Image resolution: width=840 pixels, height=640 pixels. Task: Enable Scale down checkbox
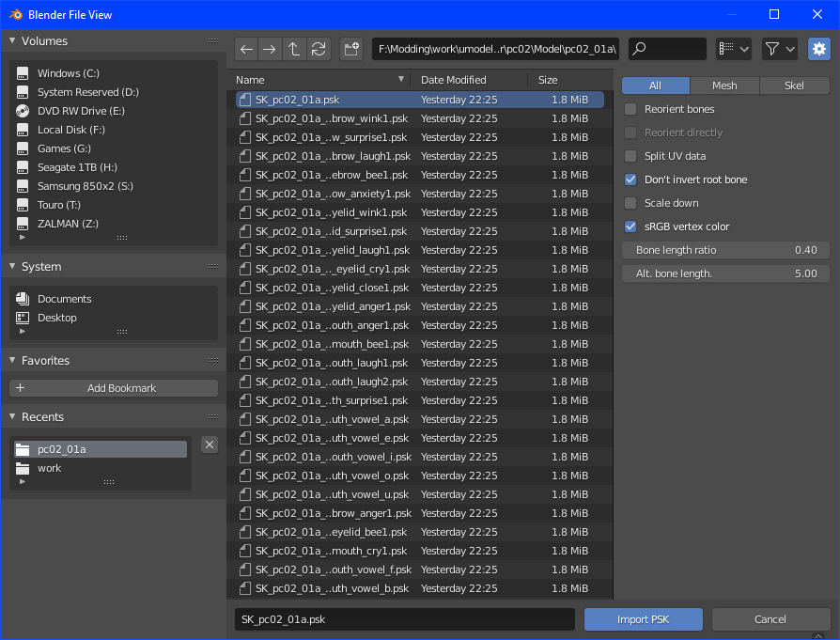click(x=630, y=203)
